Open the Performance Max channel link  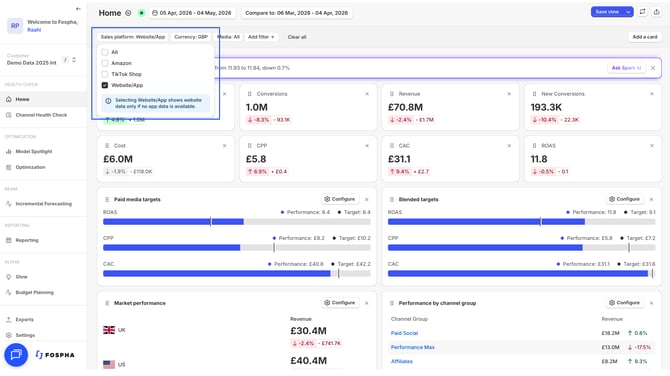[x=412, y=347]
